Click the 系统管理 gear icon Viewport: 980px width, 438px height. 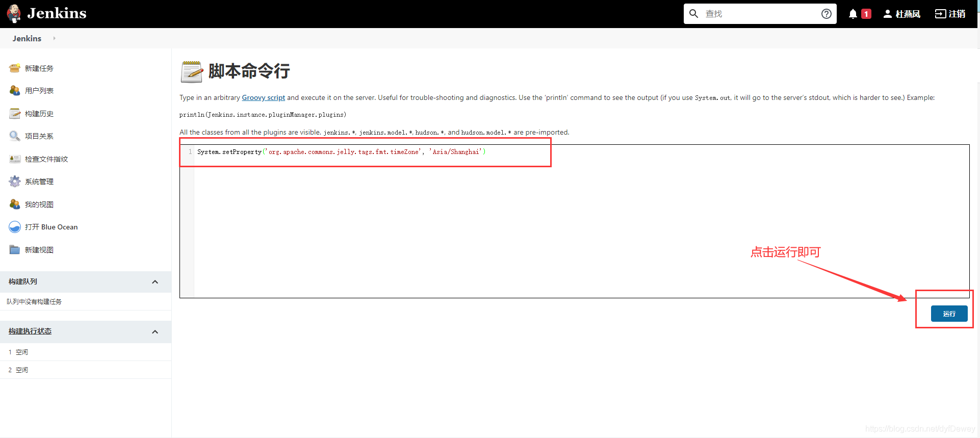click(x=15, y=182)
